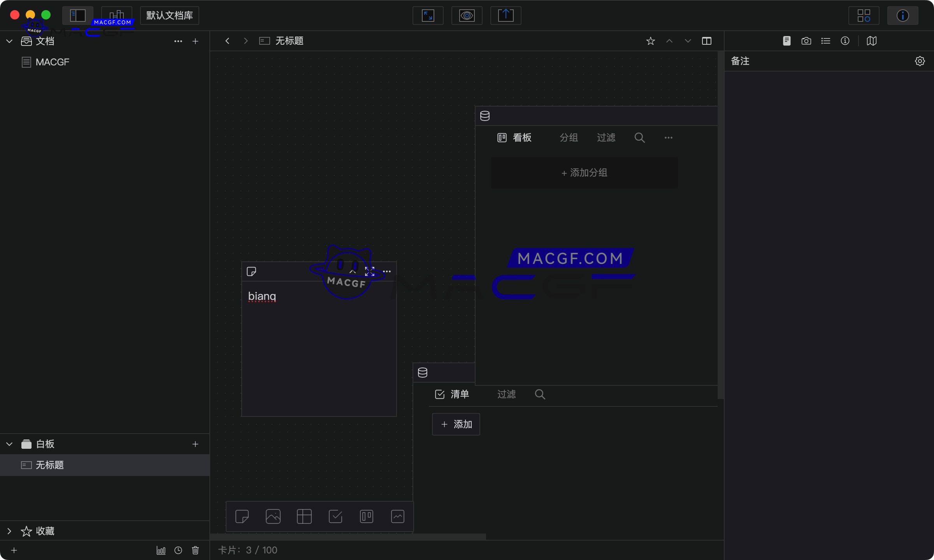934x560 pixels.
Task: Select the sticky note tool
Action: (x=242, y=516)
